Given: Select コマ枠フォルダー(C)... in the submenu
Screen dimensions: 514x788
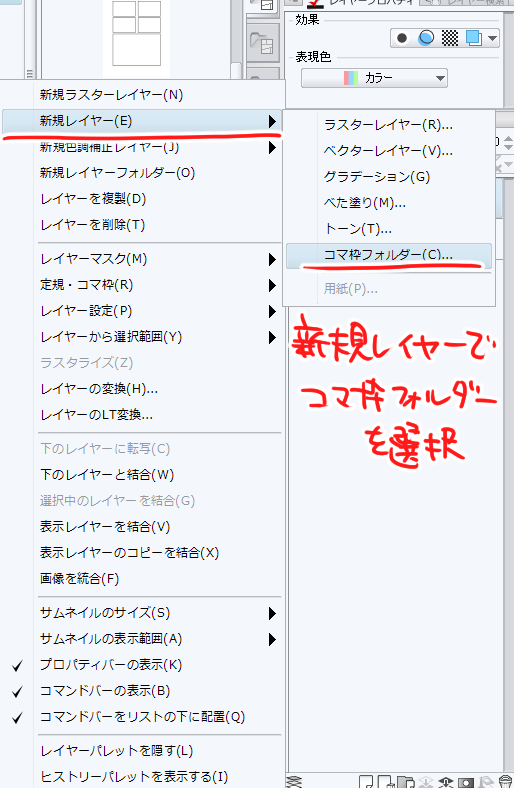Looking at the screenshot, I should 389,255.
